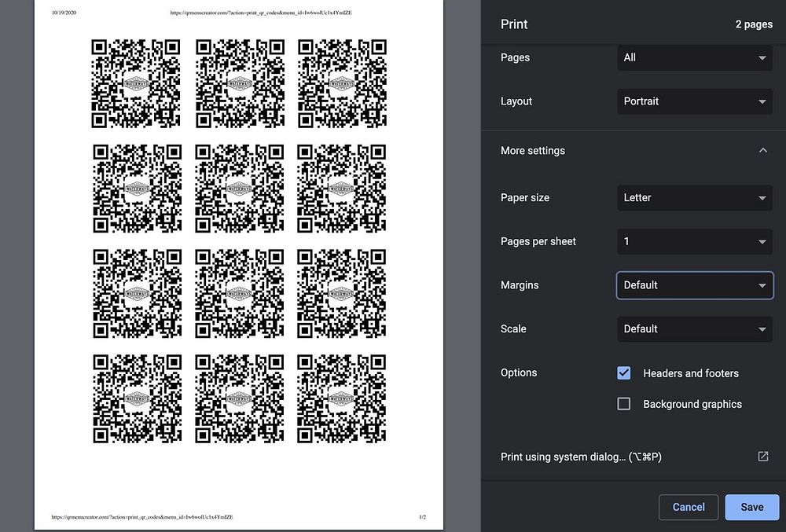The width and height of the screenshot is (786, 532).
Task: Click the '2 pages' count label
Action: point(754,24)
